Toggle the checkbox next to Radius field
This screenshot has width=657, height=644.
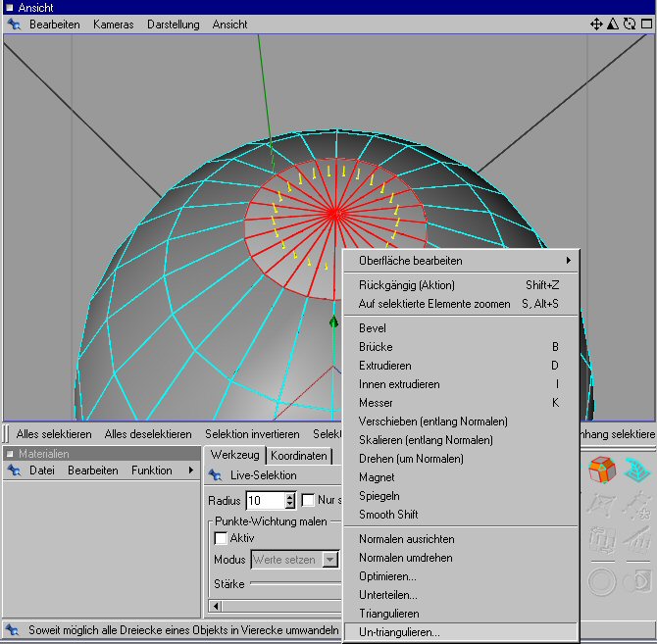[308, 501]
